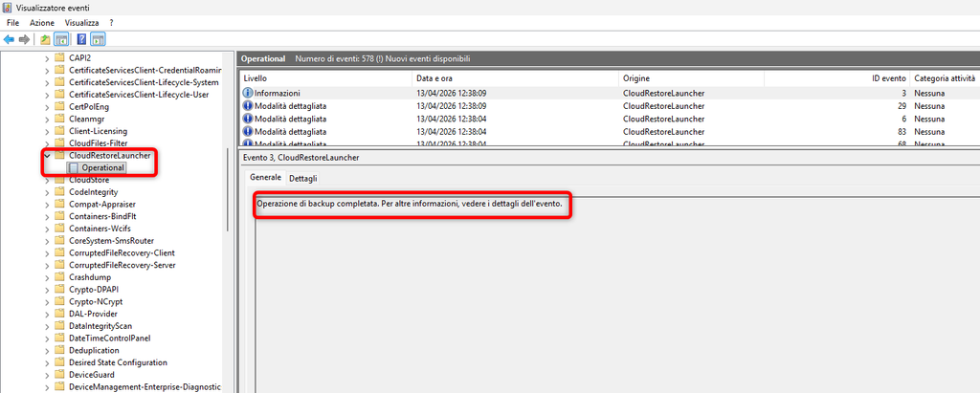The height and width of the screenshot is (393, 980).
Task: Click the level icon of event ID 6 row
Action: pyautogui.click(x=248, y=119)
